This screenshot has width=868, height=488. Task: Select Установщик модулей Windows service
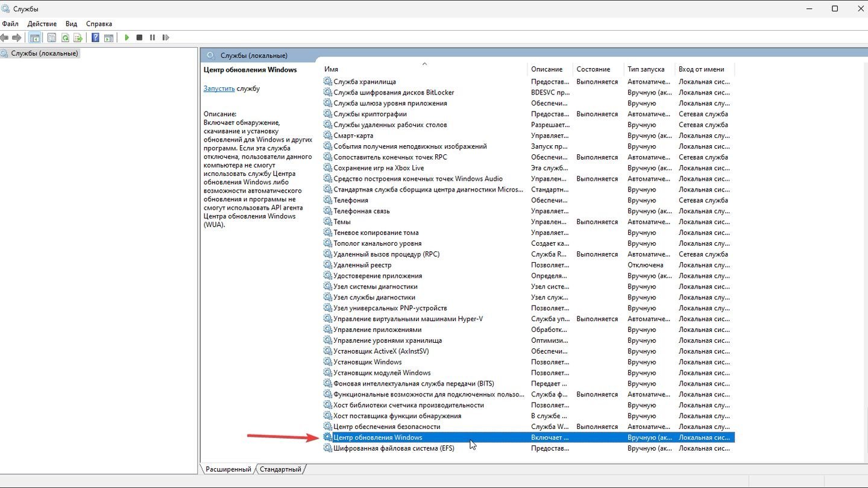pyautogui.click(x=529, y=373)
